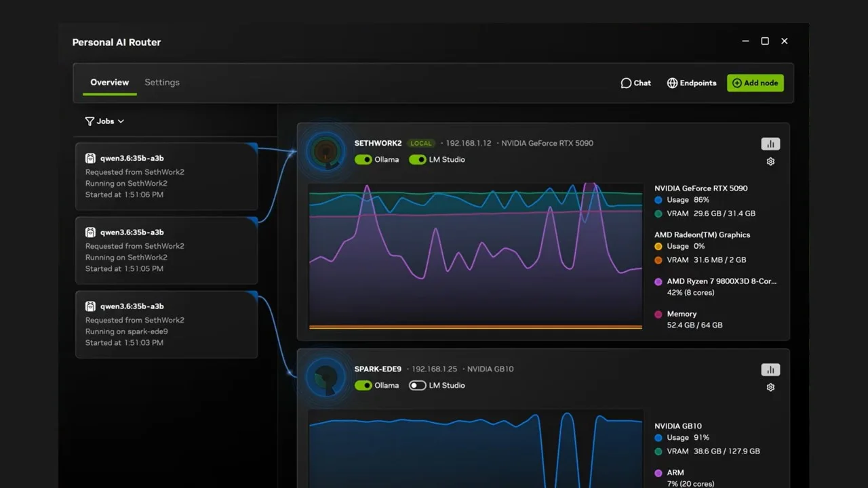
Task: Click the blue RTX 5090 Usage swatch
Action: pos(658,201)
